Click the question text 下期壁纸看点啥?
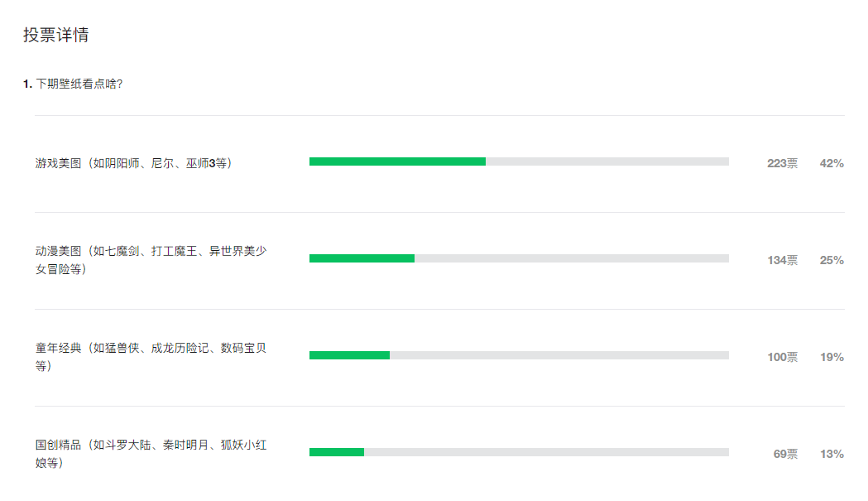Viewport: 868px width, 501px height. click(x=79, y=84)
